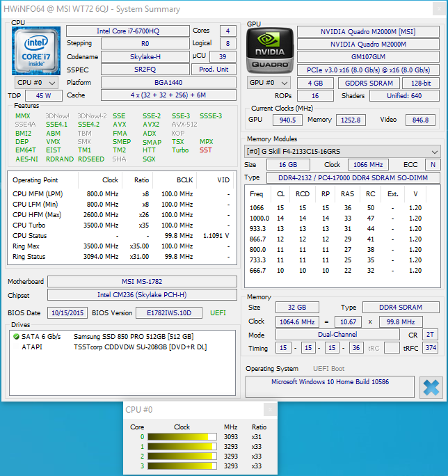Click the module clock 1066 MHz field
The width and height of the screenshot is (448, 476).
pyautogui.click(x=368, y=165)
